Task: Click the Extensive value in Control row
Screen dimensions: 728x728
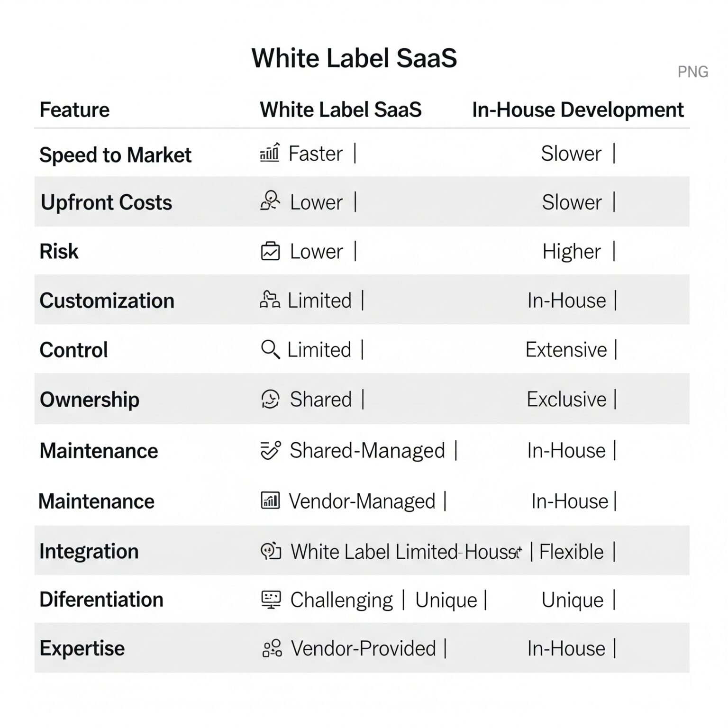Action: point(566,350)
